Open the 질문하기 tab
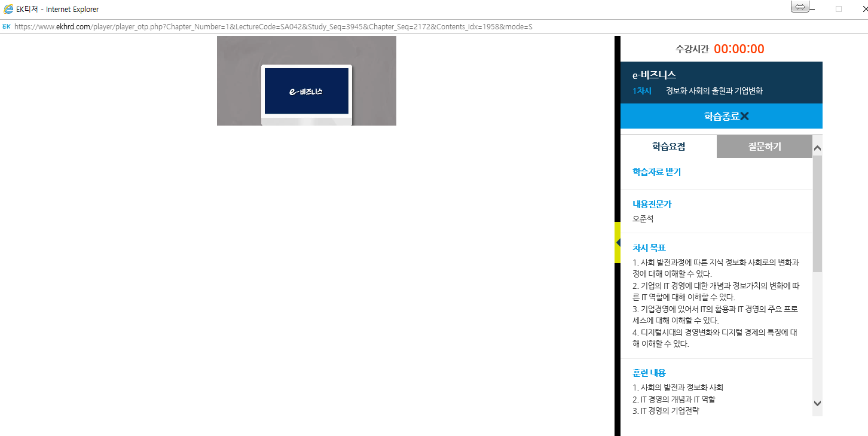868x436 pixels. [764, 147]
